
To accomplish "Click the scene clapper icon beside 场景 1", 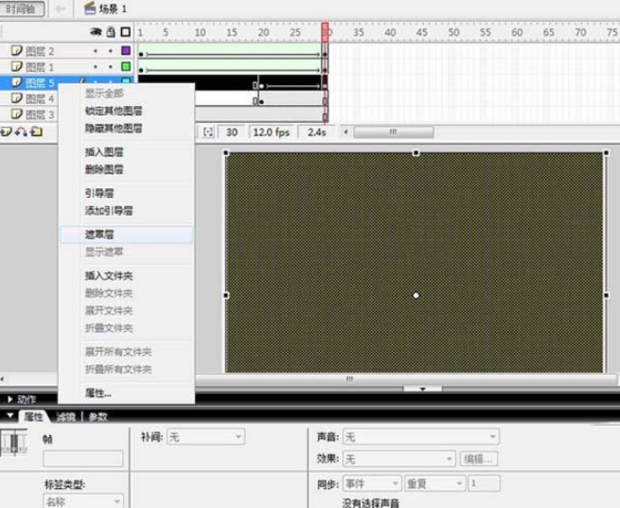I will pos(90,8).
